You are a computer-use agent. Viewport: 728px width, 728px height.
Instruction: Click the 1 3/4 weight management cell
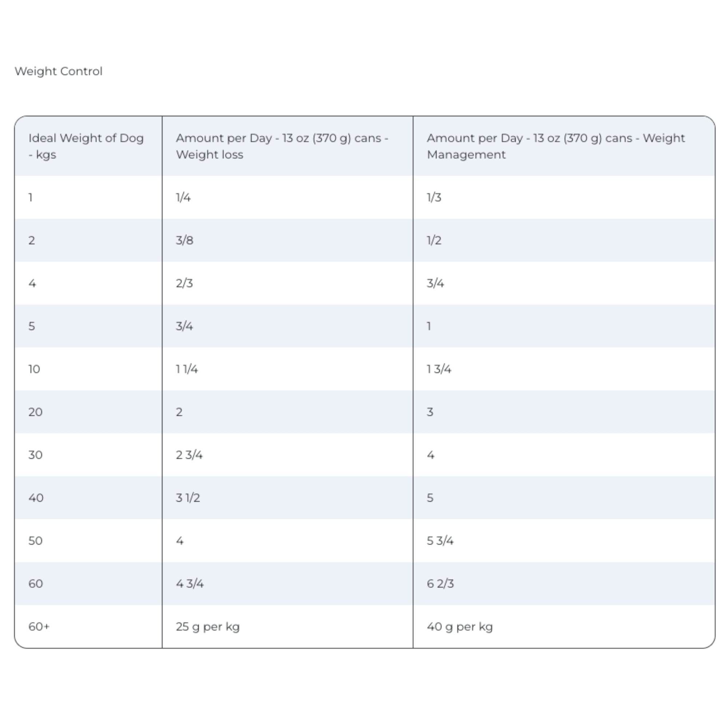(x=439, y=369)
